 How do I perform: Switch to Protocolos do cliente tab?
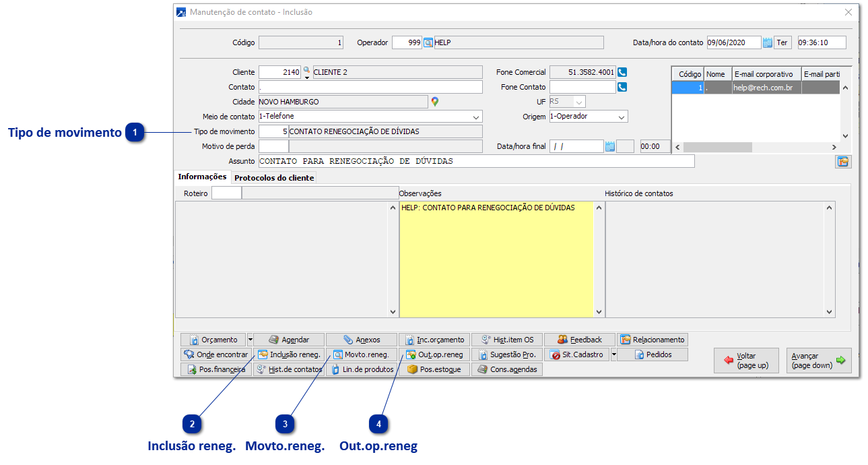coord(274,178)
